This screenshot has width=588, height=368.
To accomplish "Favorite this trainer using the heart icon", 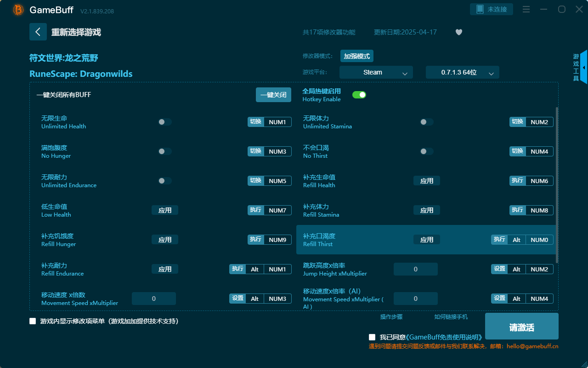I will (x=458, y=32).
